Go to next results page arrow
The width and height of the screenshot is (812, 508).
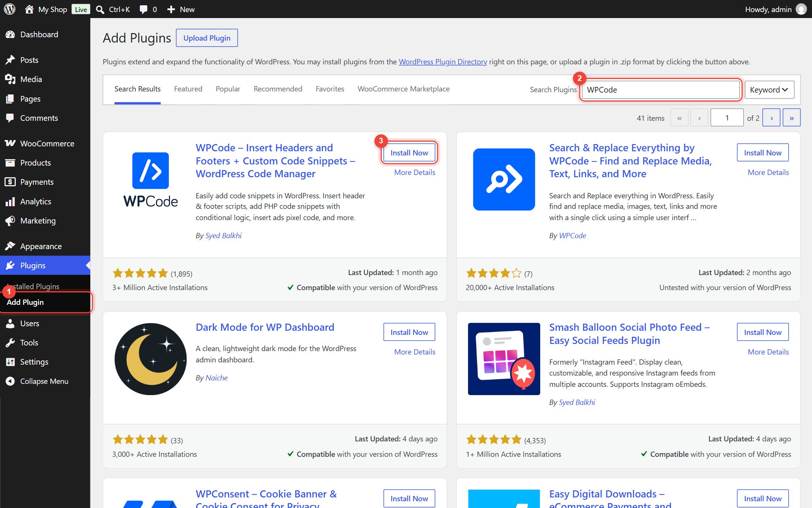771,118
